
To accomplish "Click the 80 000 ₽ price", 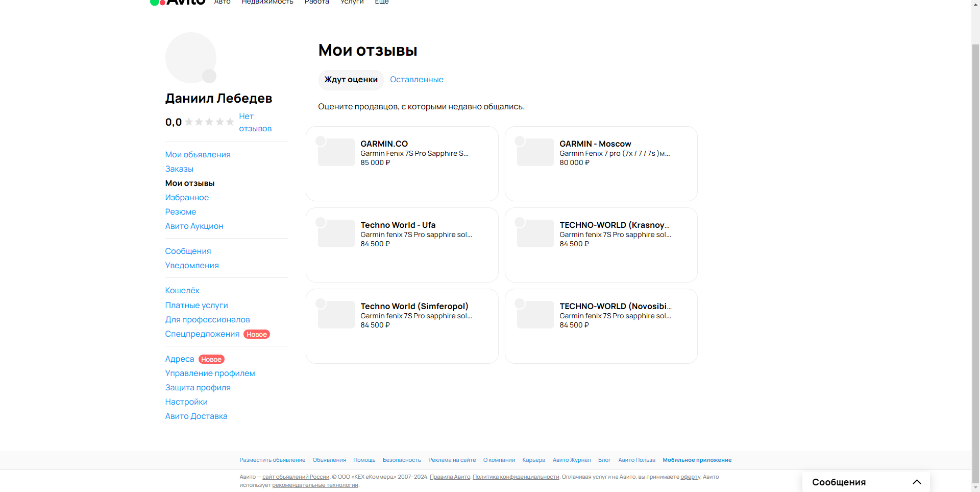I will [575, 163].
